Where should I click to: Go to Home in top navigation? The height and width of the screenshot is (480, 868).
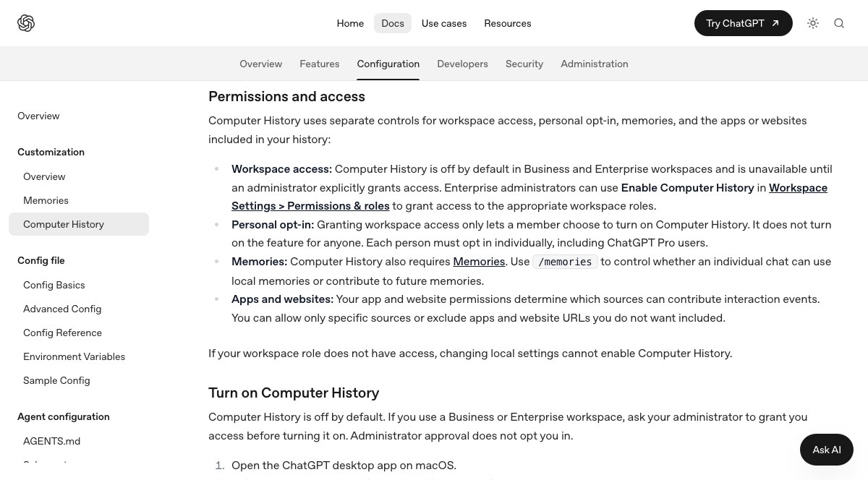350,23
